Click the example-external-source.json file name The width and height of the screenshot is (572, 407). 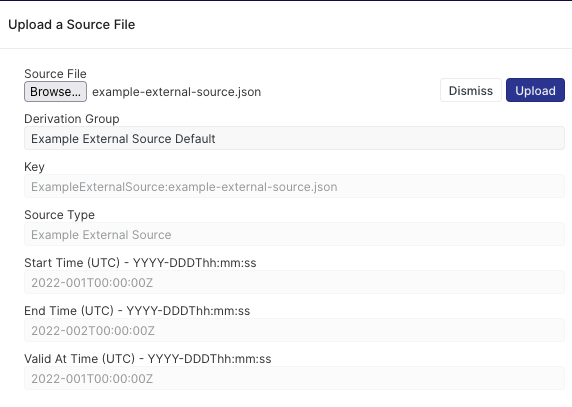pos(177,92)
